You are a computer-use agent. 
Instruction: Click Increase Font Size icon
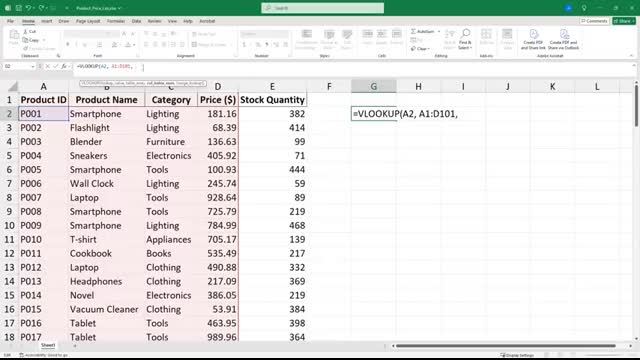(124, 34)
